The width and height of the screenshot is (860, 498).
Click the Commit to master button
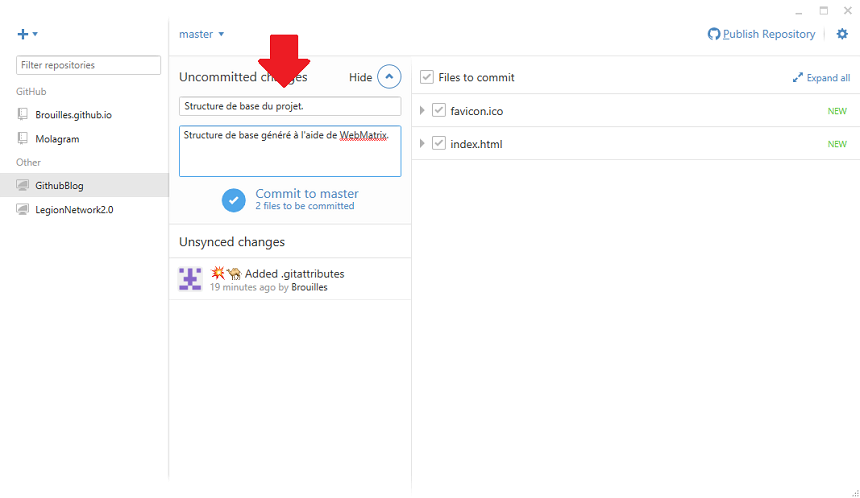pyautogui.click(x=306, y=194)
